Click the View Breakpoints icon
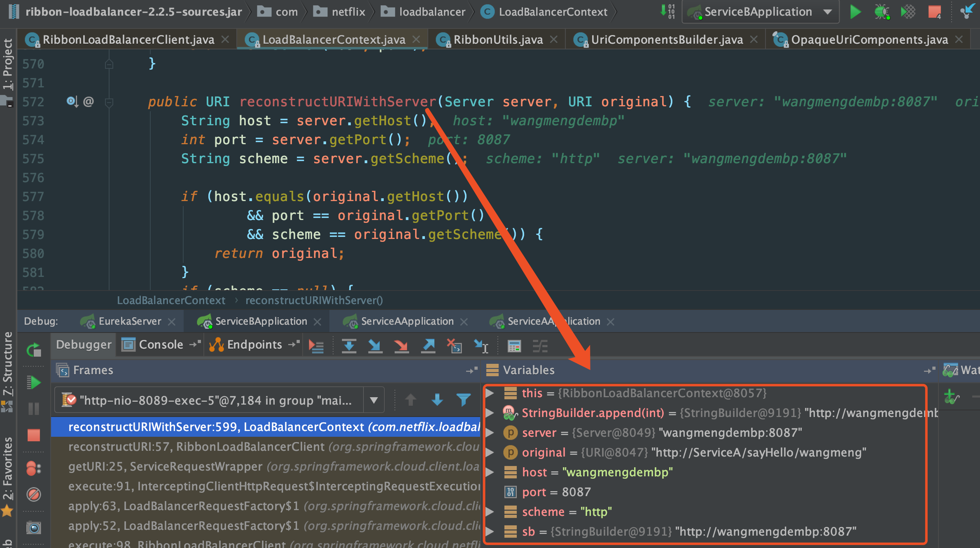The image size is (980, 548). click(34, 468)
